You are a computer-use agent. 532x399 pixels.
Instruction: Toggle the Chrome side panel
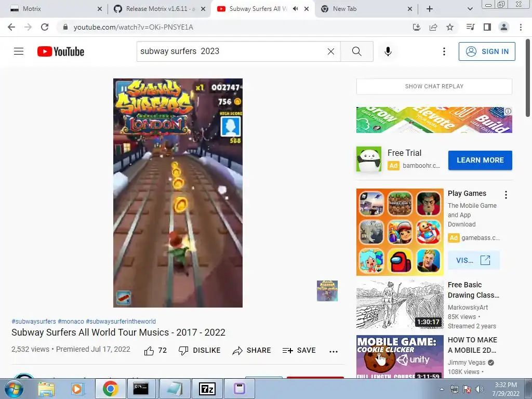pos(487,27)
